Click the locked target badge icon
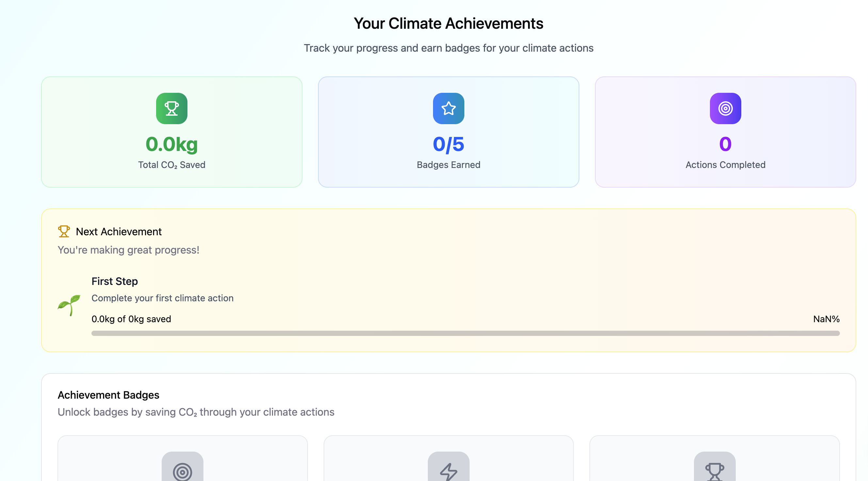868x481 pixels. click(183, 470)
